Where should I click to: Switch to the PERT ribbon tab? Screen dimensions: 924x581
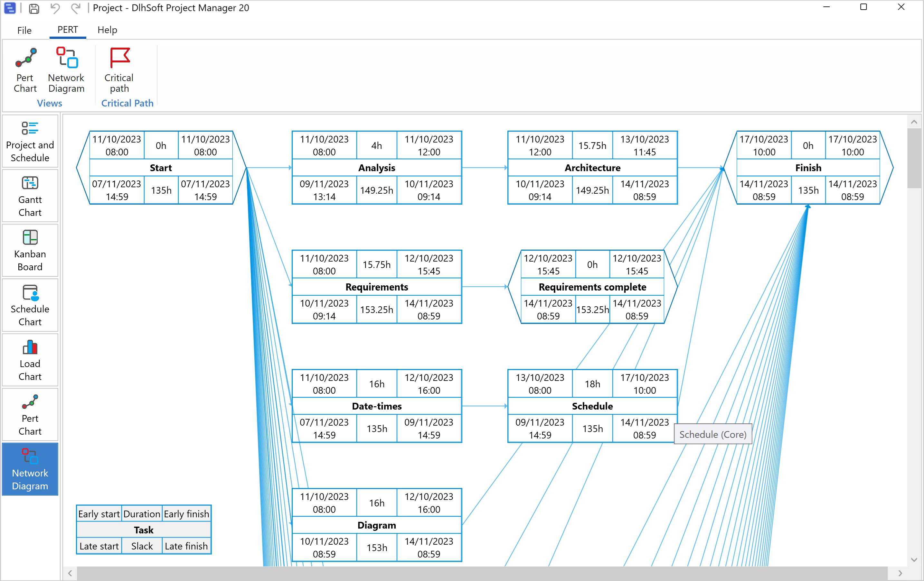click(x=68, y=30)
